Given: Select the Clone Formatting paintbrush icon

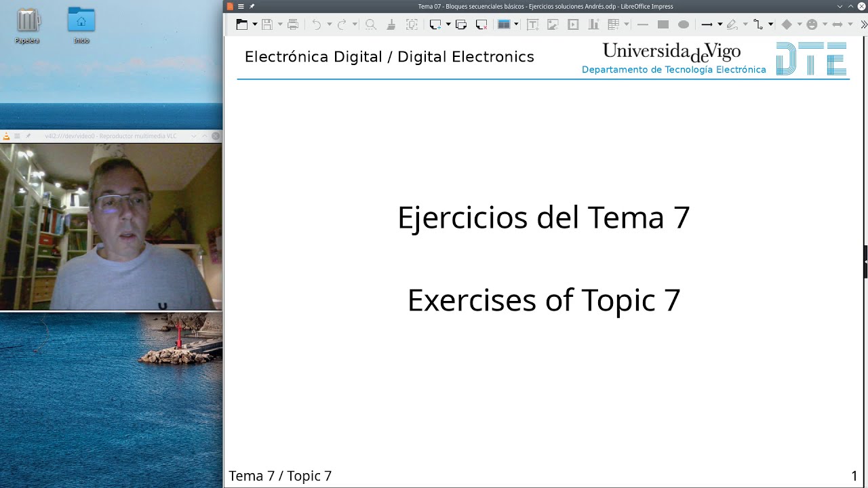Looking at the screenshot, I should point(391,24).
